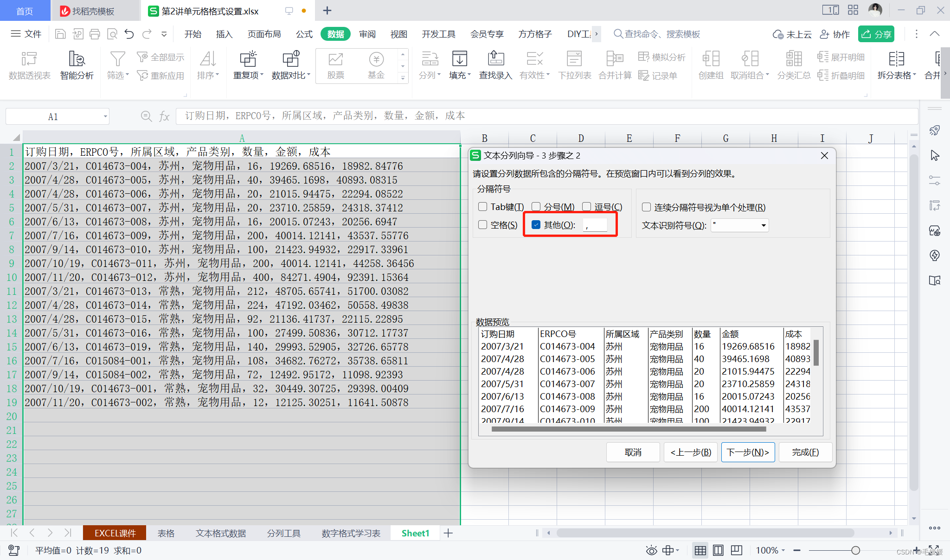Open the 分列工具 sheet tab
The width and height of the screenshot is (950, 560).
(x=283, y=533)
